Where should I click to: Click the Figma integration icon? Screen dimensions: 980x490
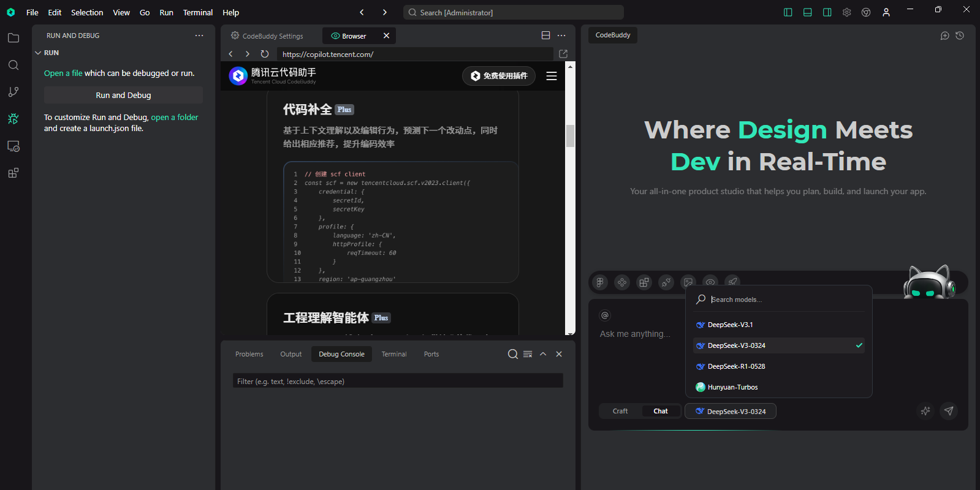(600, 282)
